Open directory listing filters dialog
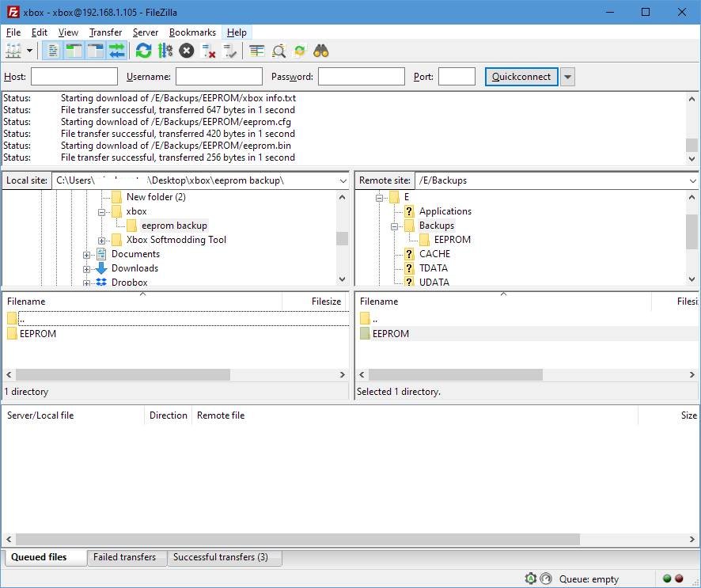The image size is (701, 588). click(256, 51)
